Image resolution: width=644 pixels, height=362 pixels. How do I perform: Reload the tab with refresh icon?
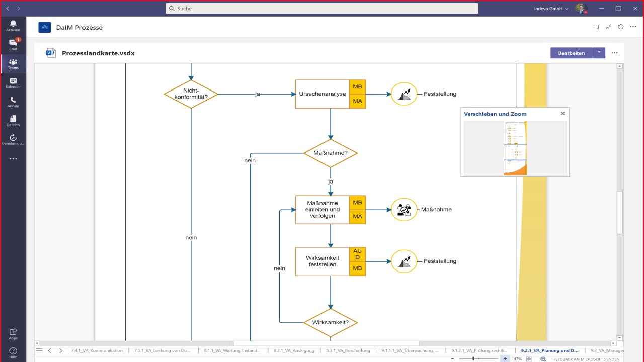click(621, 27)
